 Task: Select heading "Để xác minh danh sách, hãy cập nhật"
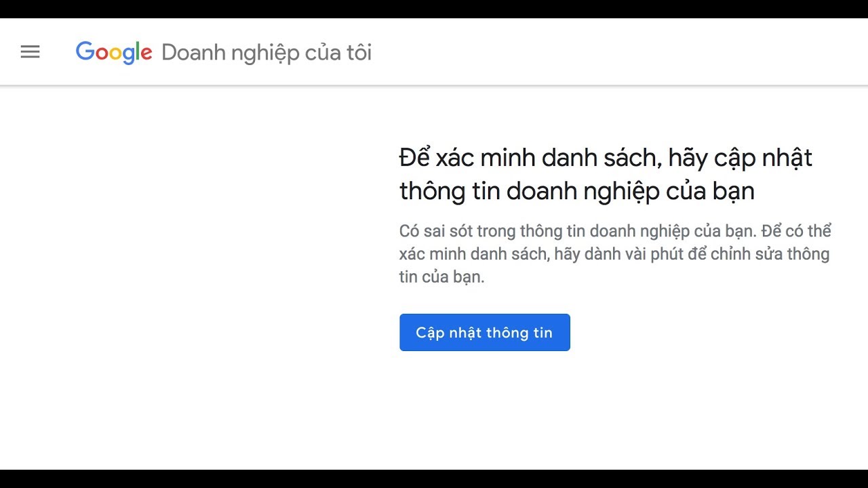[606, 158]
